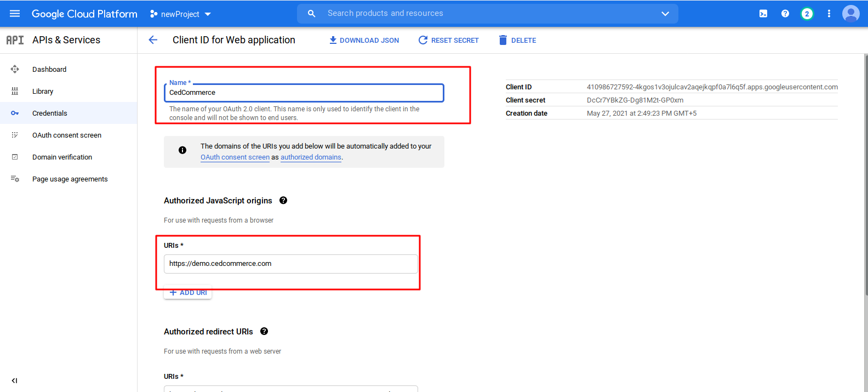Focus the Search products and resources field
The width and height of the screenshot is (868, 392).
pyautogui.click(x=488, y=14)
